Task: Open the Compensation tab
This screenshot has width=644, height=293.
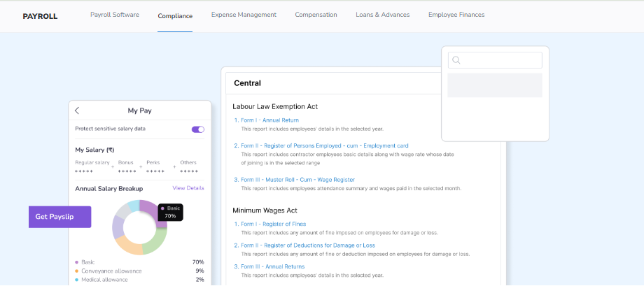Action: pyautogui.click(x=316, y=15)
